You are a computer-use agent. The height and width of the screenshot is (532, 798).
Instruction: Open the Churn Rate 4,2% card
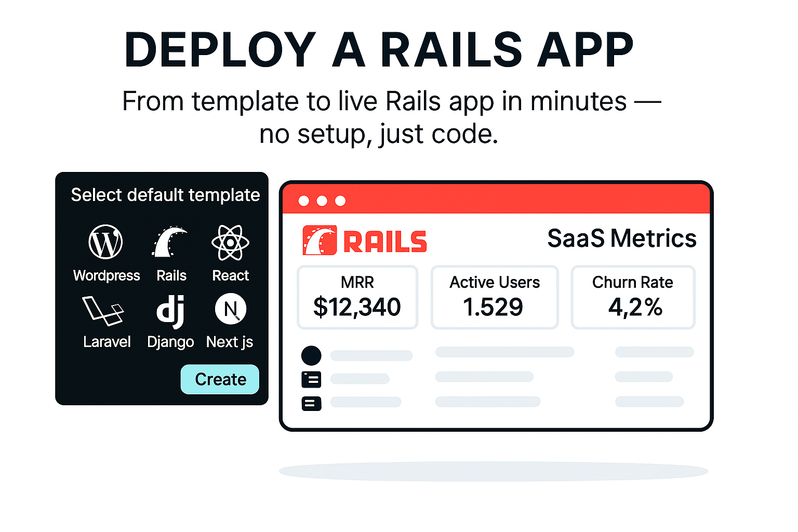coord(633,297)
